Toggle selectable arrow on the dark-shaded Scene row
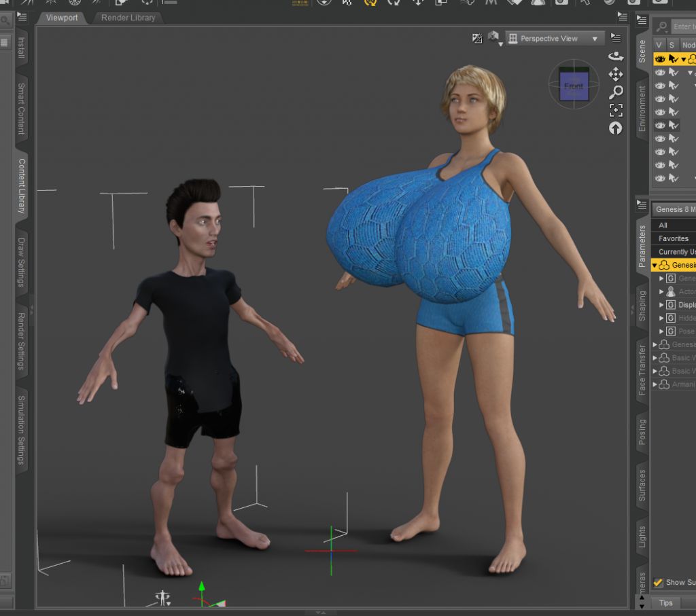 674,125
